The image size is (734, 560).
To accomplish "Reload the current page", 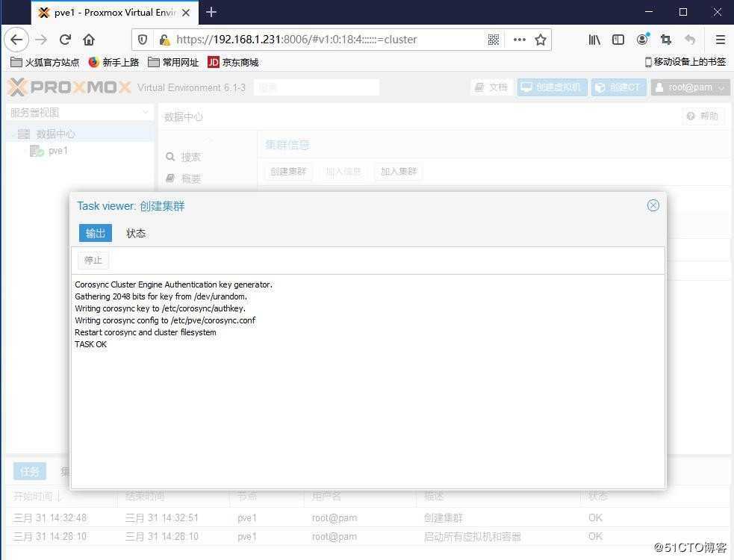I will tap(65, 40).
